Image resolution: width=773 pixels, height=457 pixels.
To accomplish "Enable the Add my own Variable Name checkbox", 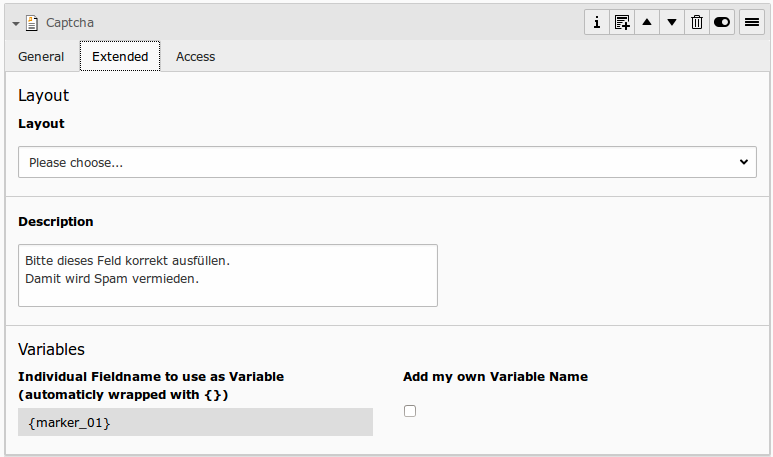I will click(410, 411).
